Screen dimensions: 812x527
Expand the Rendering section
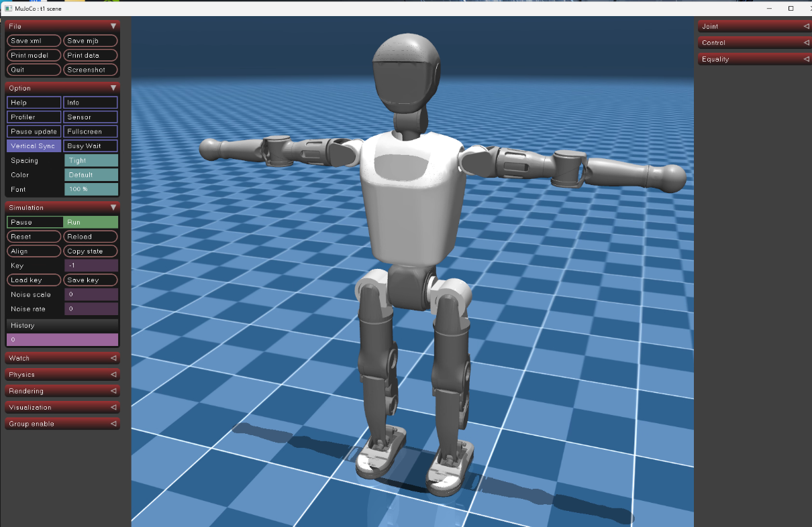(x=62, y=391)
